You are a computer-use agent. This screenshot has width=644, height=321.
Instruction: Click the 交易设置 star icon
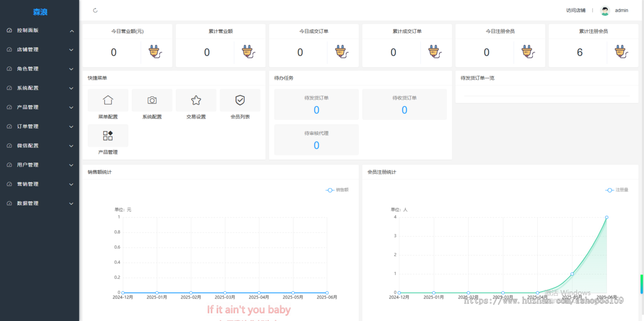(x=196, y=100)
